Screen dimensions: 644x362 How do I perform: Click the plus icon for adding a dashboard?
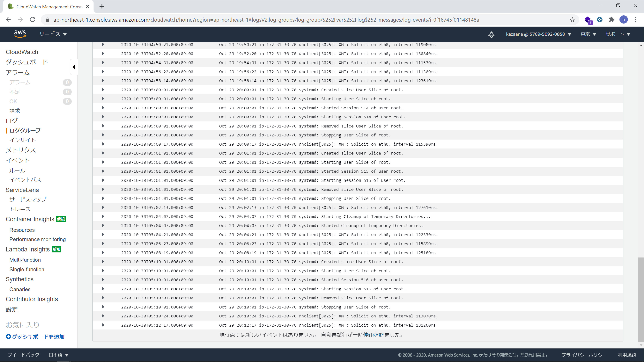coord(8,337)
